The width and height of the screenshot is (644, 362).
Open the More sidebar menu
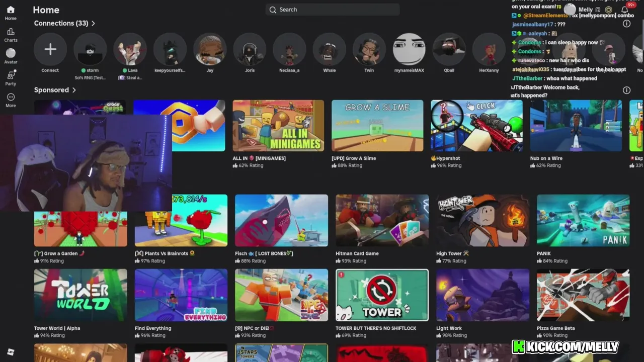coord(11,100)
